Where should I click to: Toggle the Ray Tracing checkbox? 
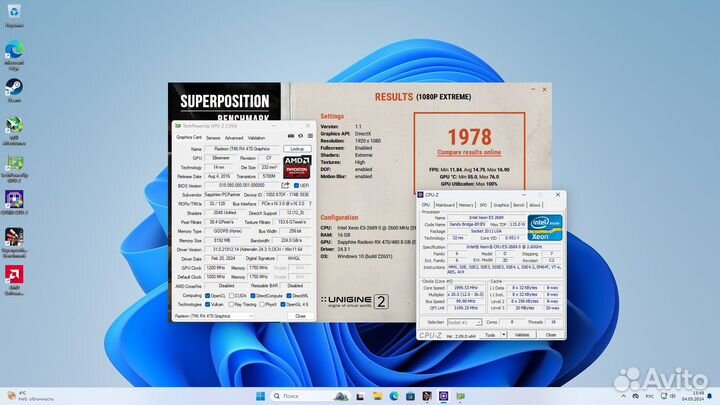click(231, 304)
